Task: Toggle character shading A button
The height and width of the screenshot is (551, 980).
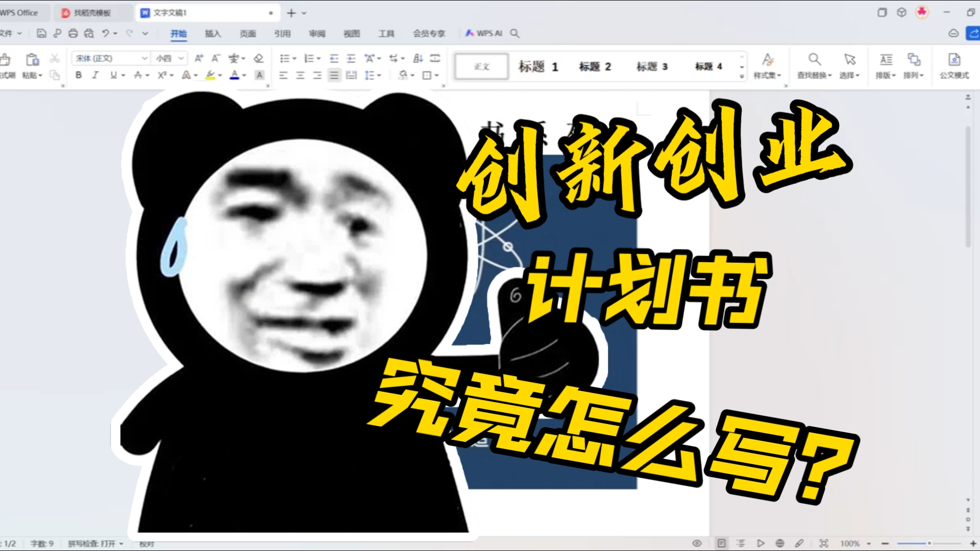Action: pyautogui.click(x=259, y=76)
